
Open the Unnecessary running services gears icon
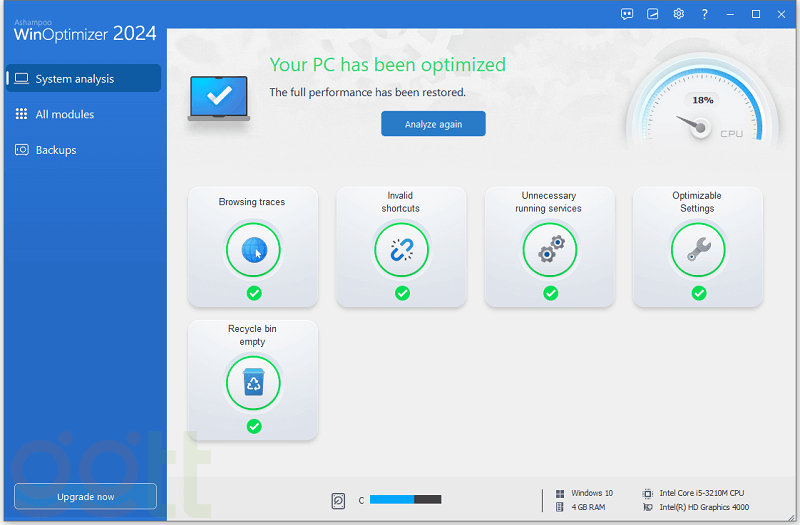[550, 250]
